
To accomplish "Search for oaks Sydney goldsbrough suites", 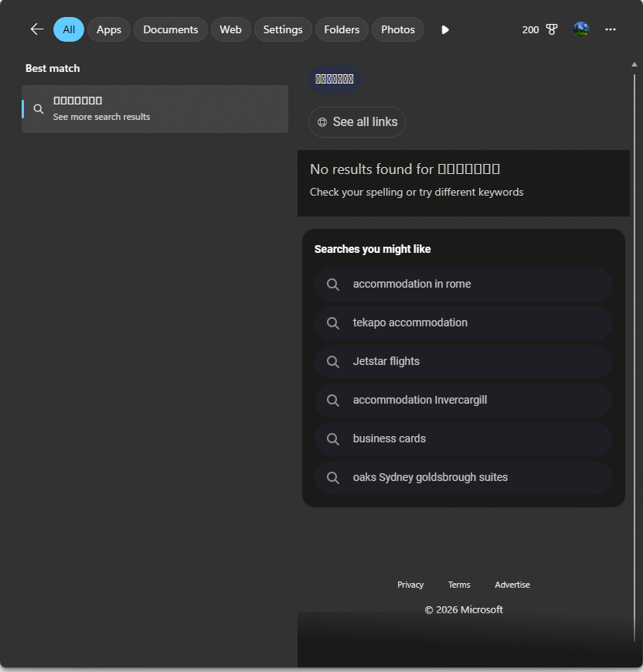I will pyautogui.click(x=464, y=477).
